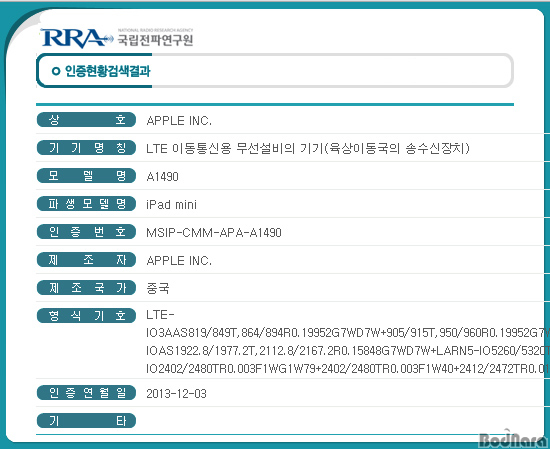
Task: Click the 제조자 label
Action: (x=86, y=260)
